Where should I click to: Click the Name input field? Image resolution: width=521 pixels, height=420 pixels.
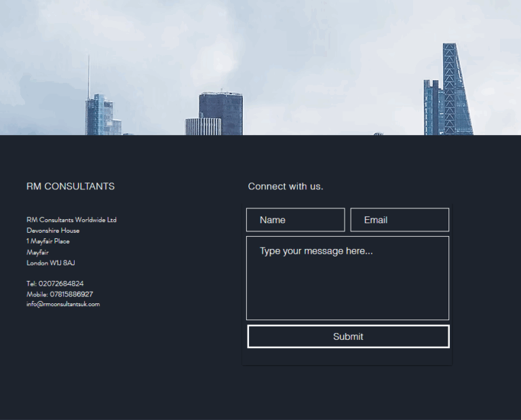click(x=295, y=220)
